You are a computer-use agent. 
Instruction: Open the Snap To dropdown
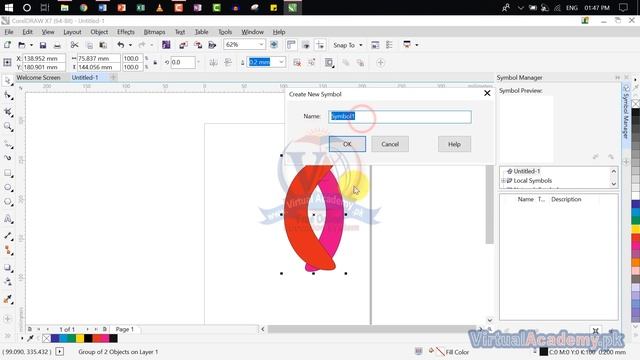pyautogui.click(x=361, y=45)
